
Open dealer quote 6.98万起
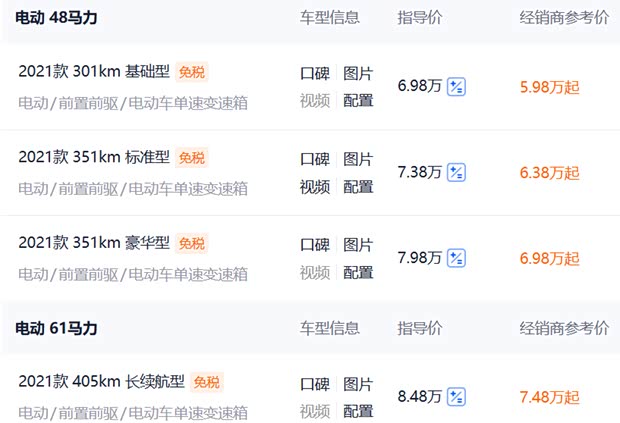point(549,259)
